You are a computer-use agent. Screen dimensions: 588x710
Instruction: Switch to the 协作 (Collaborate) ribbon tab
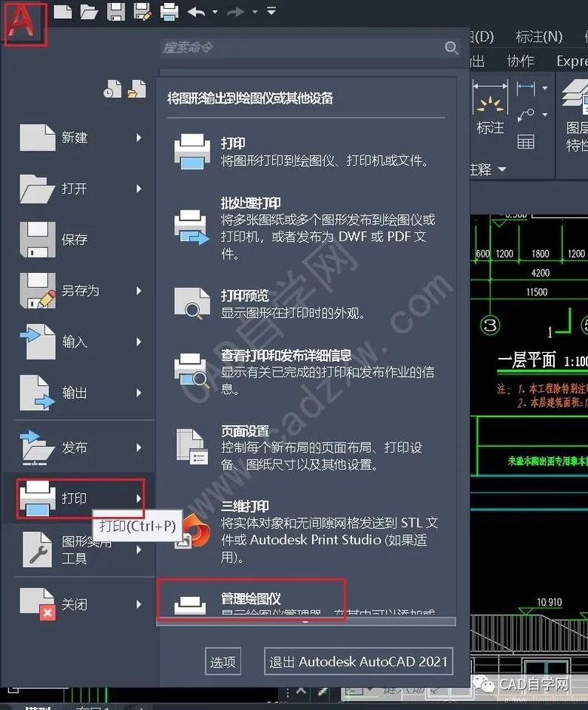[x=520, y=61]
